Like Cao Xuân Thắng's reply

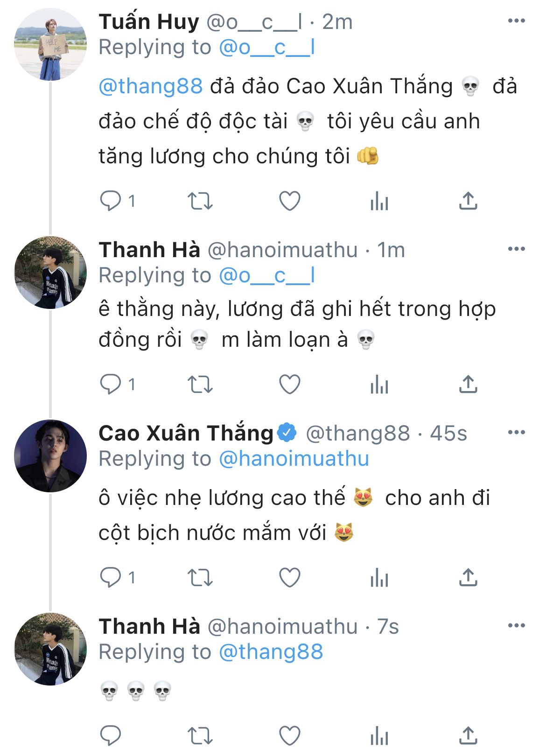(x=289, y=578)
